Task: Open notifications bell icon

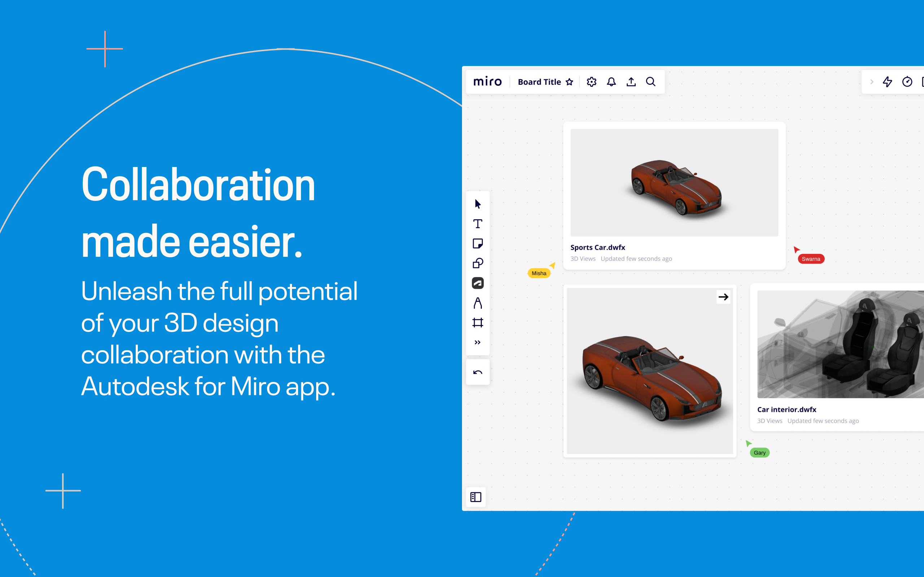Action: (611, 82)
